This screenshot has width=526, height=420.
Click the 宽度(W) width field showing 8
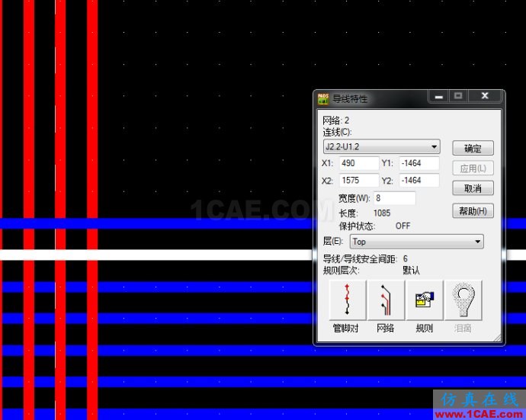coord(395,198)
